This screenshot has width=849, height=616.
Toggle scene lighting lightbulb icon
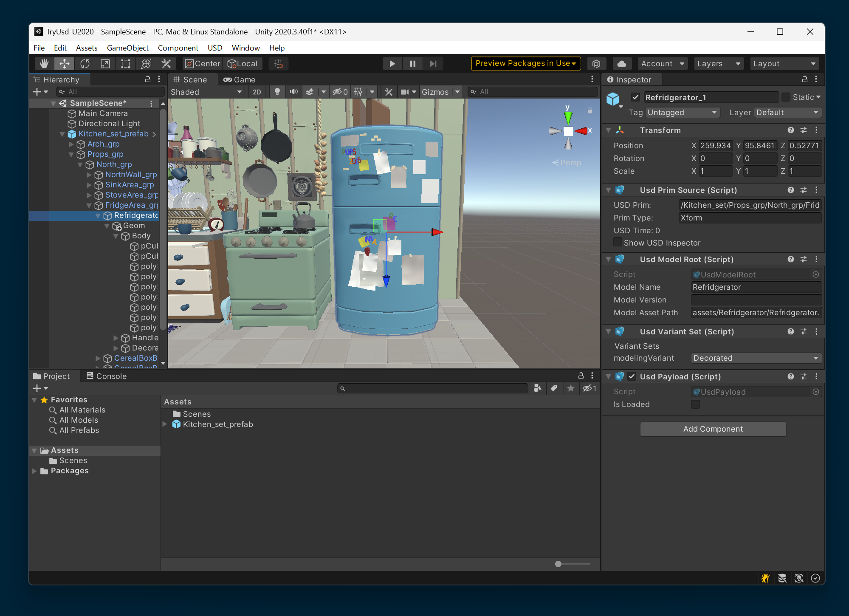point(277,92)
